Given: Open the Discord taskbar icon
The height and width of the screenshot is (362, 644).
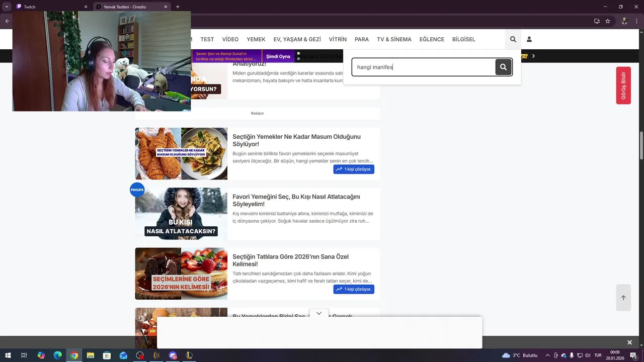Looking at the screenshot, I should coord(173,355).
